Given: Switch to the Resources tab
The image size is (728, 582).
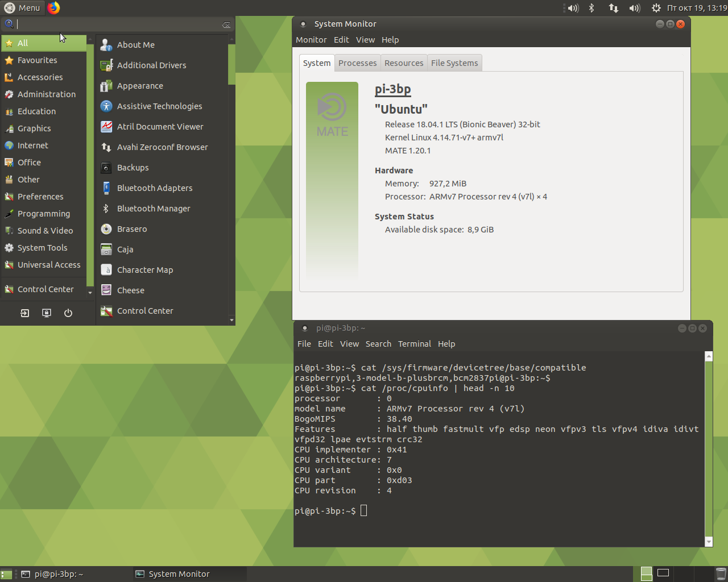Looking at the screenshot, I should 404,63.
